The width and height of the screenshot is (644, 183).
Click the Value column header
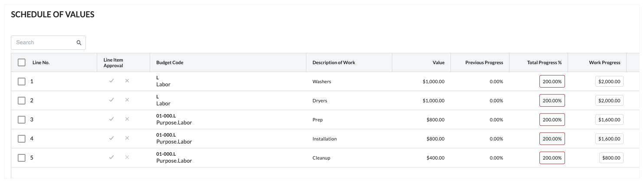click(438, 62)
